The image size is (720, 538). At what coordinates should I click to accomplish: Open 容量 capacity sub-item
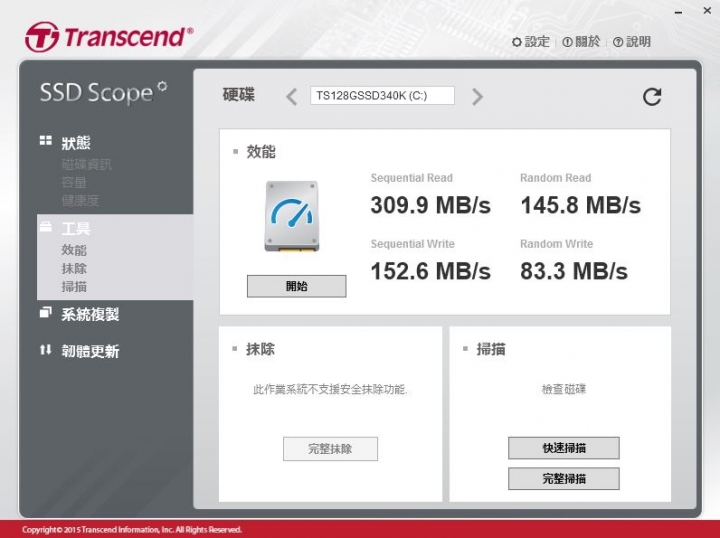[74, 182]
